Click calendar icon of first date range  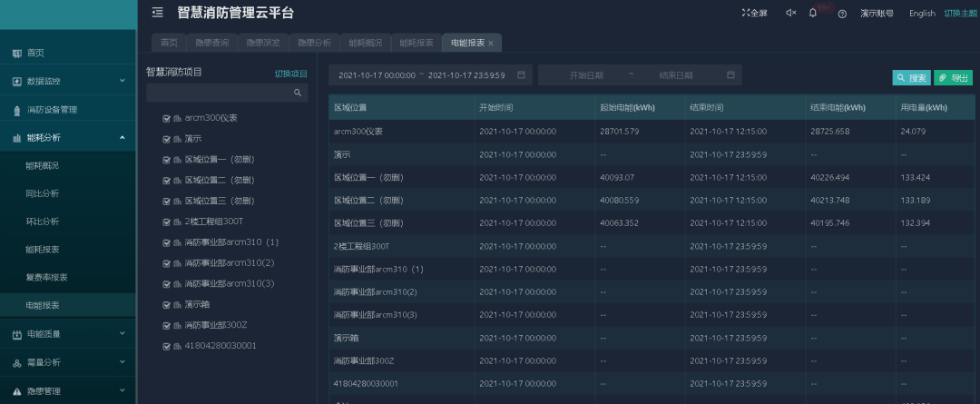pyautogui.click(x=521, y=75)
